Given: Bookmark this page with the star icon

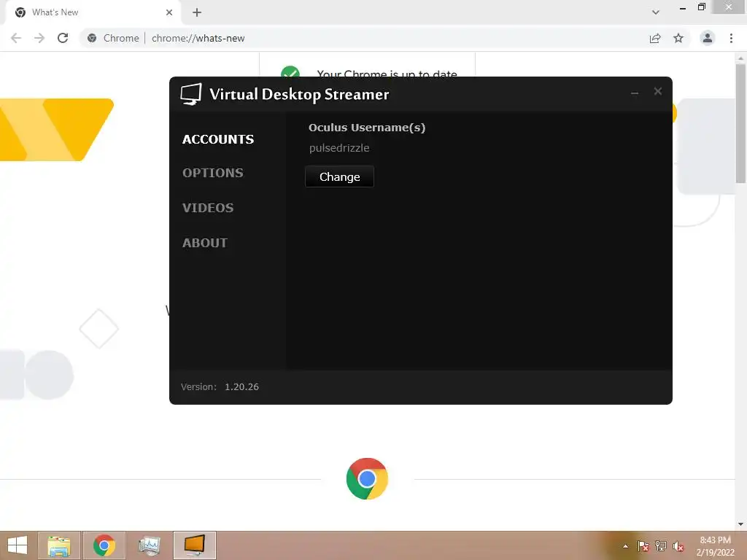Looking at the screenshot, I should 678,38.
